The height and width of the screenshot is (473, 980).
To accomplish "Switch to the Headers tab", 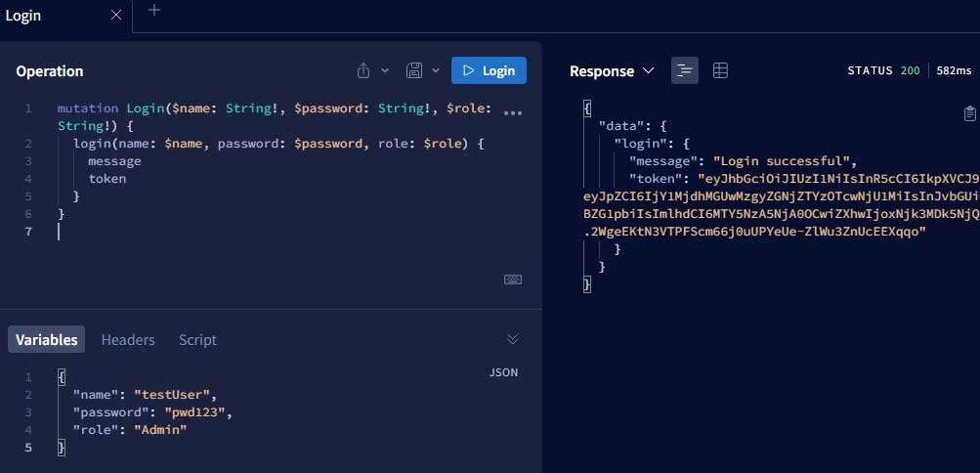I will (x=128, y=340).
